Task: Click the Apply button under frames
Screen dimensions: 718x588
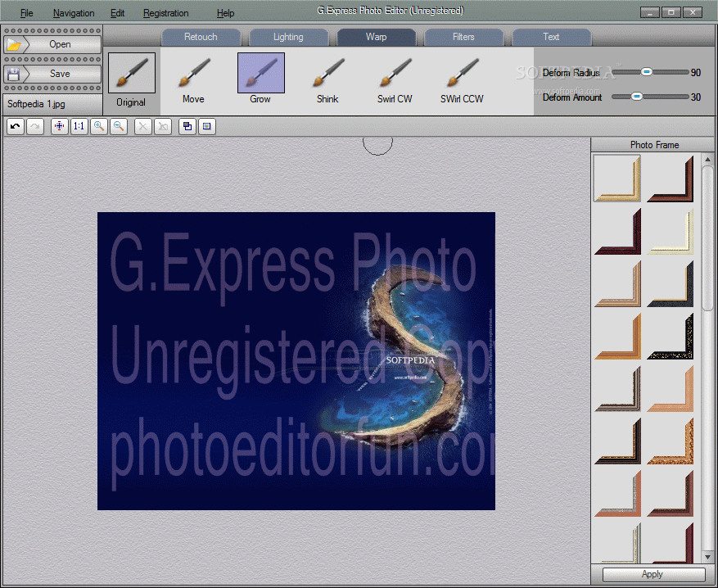Action: pos(653,574)
